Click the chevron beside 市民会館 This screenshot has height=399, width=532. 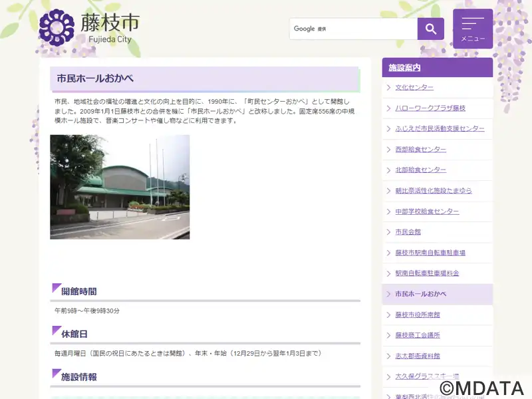(x=388, y=232)
